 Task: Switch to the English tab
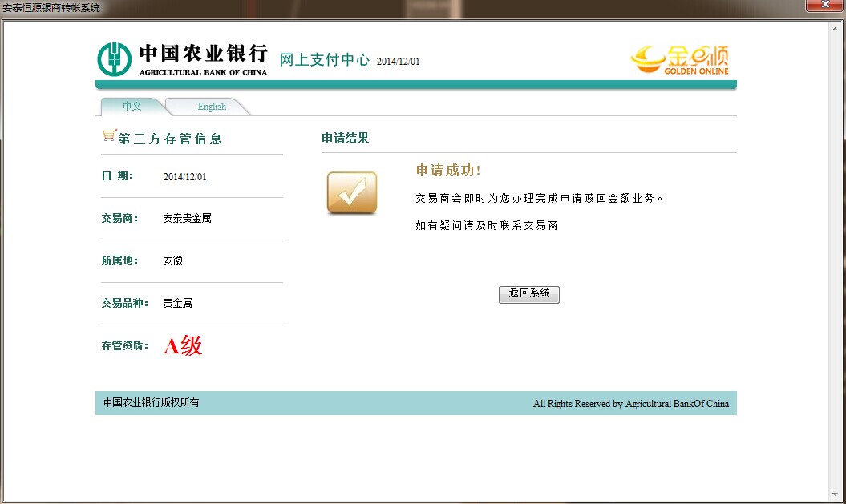click(x=212, y=107)
